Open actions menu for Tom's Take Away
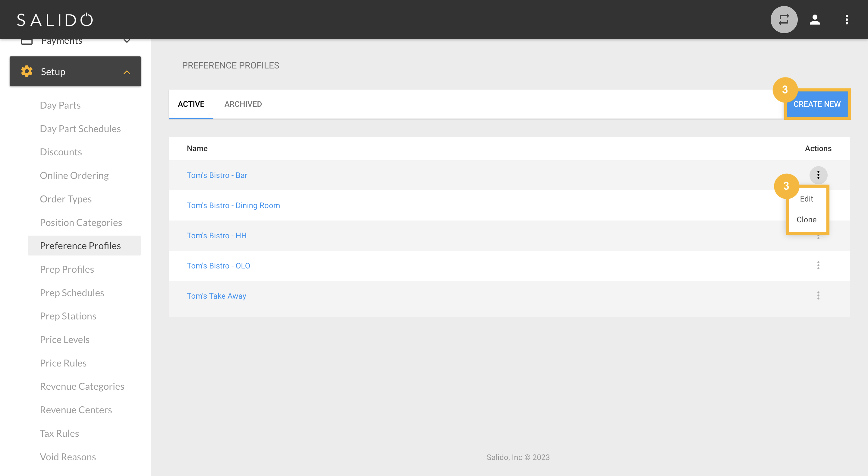This screenshot has height=476, width=868. click(818, 296)
